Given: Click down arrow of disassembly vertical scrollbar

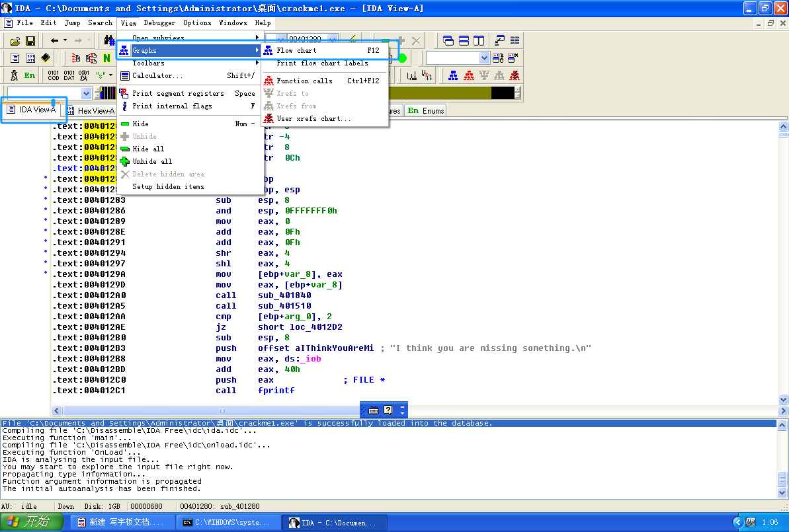Looking at the screenshot, I should pyautogui.click(x=783, y=400).
